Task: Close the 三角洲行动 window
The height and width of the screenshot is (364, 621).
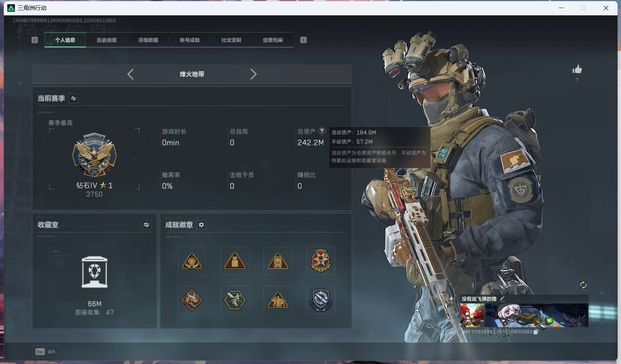Action: coord(606,8)
